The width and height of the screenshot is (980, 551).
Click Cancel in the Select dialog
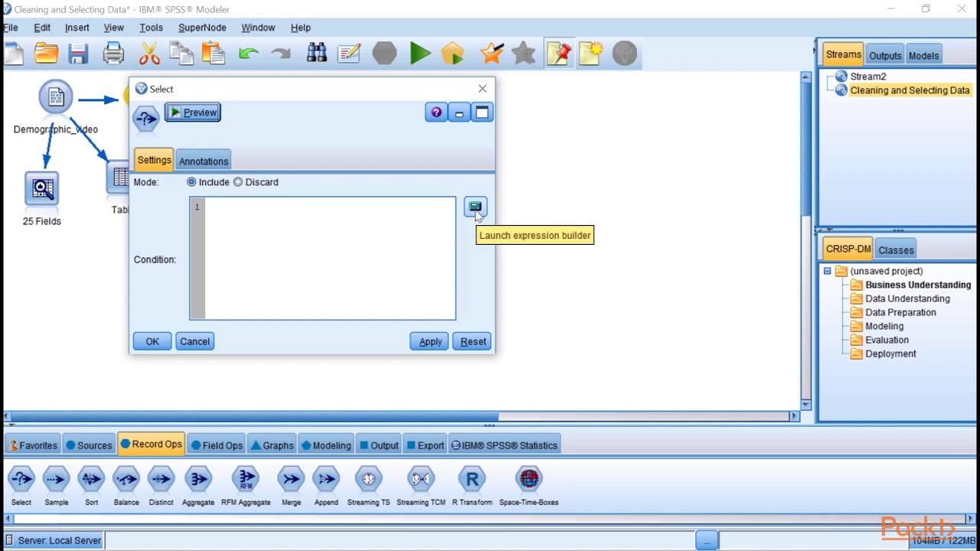[194, 341]
